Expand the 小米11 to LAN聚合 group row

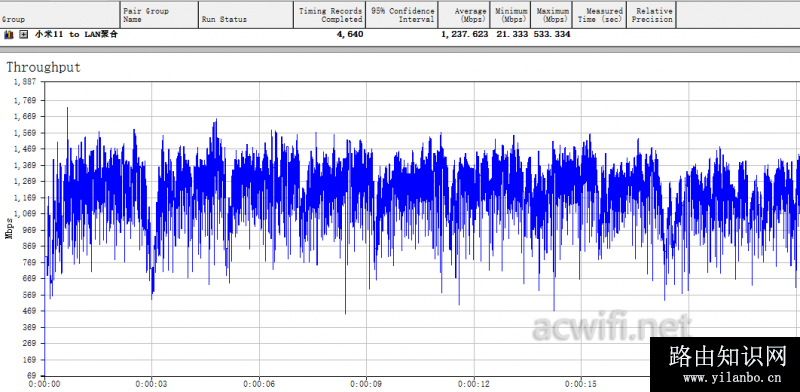23,35
